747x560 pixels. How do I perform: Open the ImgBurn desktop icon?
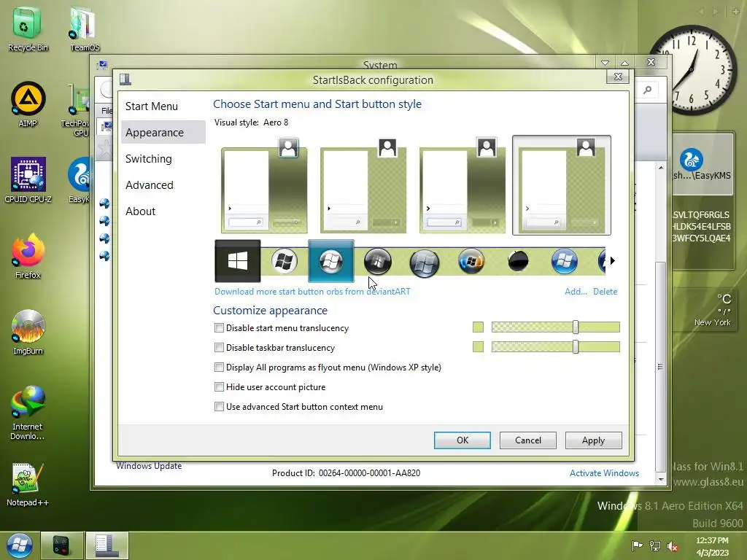tap(28, 332)
